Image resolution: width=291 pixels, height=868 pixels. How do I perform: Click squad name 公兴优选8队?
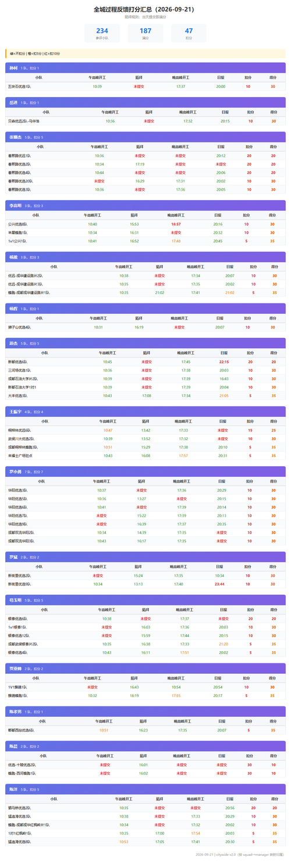pyautogui.click(x=17, y=224)
